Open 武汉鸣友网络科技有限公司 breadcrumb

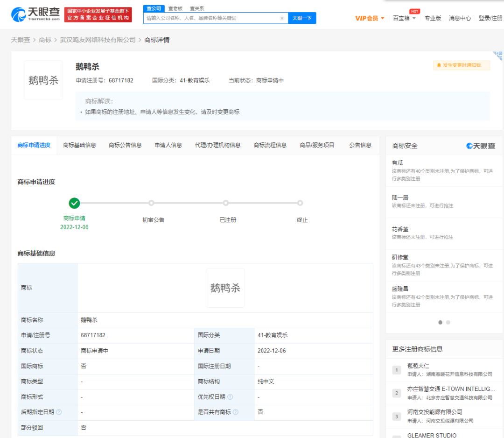point(98,40)
